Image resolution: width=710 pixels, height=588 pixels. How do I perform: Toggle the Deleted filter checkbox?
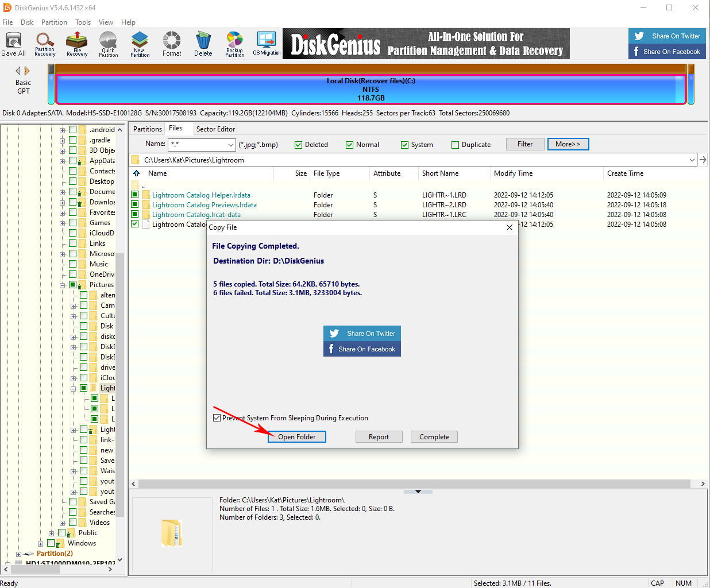(x=299, y=145)
